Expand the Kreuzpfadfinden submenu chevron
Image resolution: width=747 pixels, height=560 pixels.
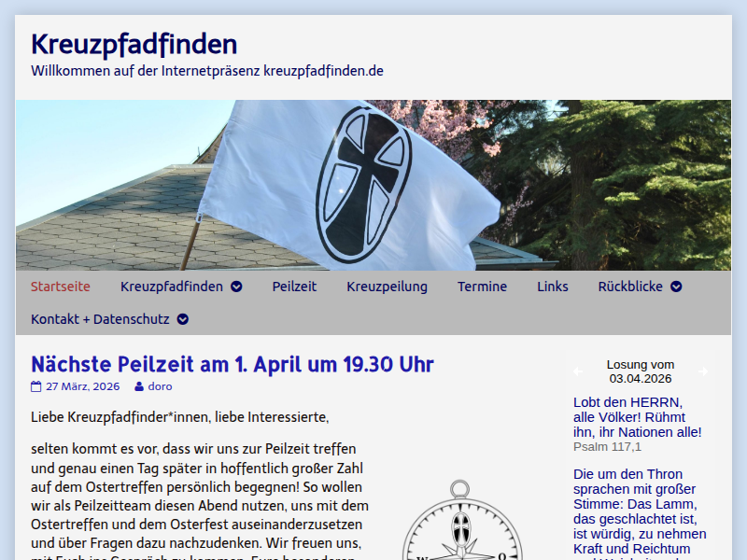tap(236, 287)
